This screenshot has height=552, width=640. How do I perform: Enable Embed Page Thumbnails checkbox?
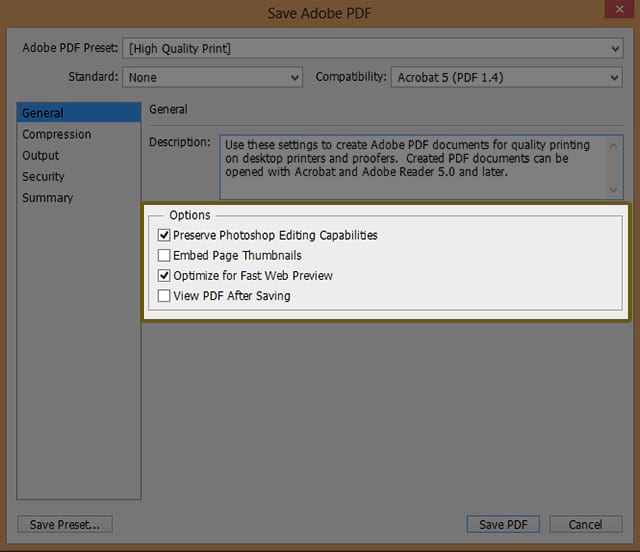click(164, 255)
